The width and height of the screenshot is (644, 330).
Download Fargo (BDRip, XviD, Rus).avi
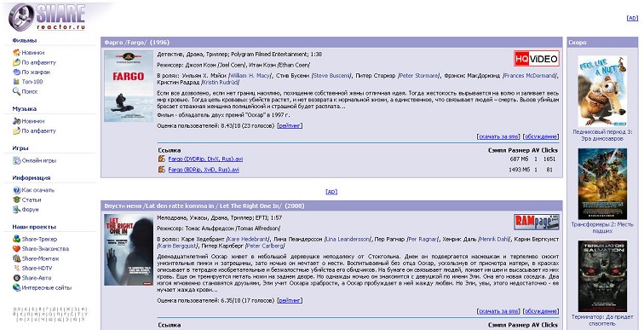click(204, 170)
